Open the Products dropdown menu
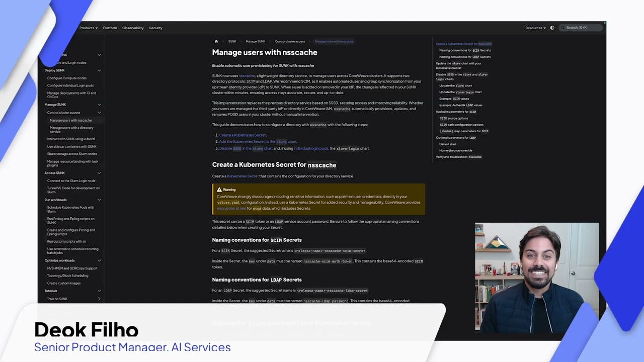The height and width of the screenshot is (362, 644). (x=88, y=28)
